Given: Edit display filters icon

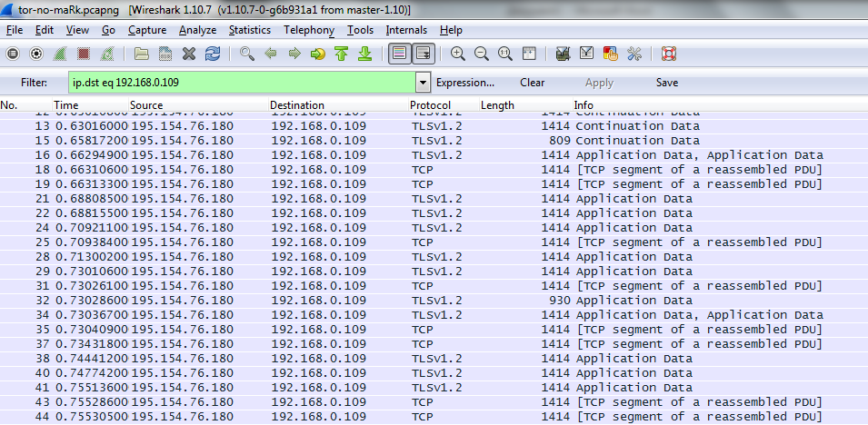Looking at the screenshot, I should coord(587,54).
